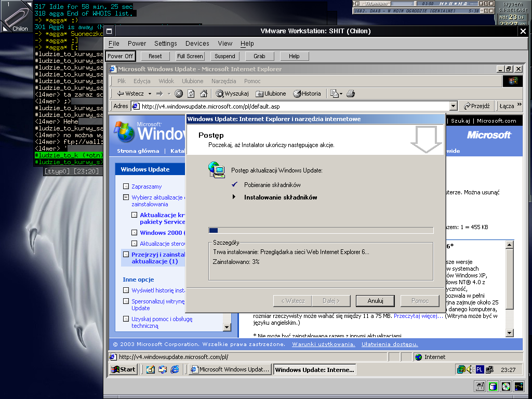Open the address bar dropdown arrow

453,106
